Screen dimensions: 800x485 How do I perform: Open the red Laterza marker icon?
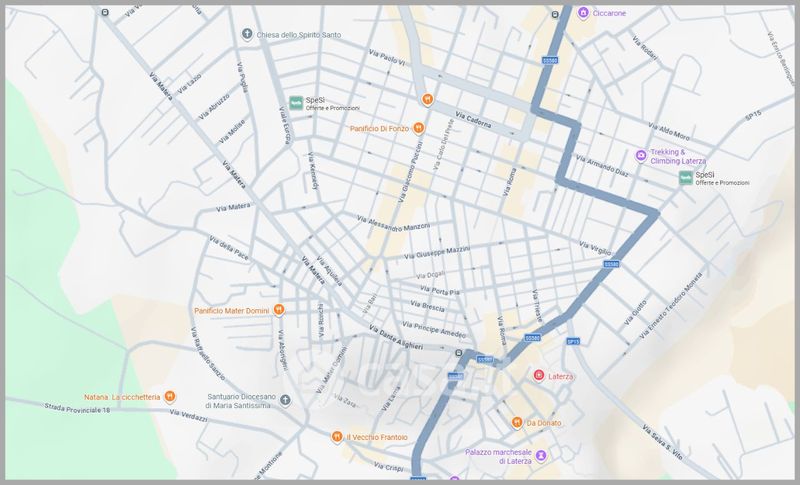click(538, 376)
